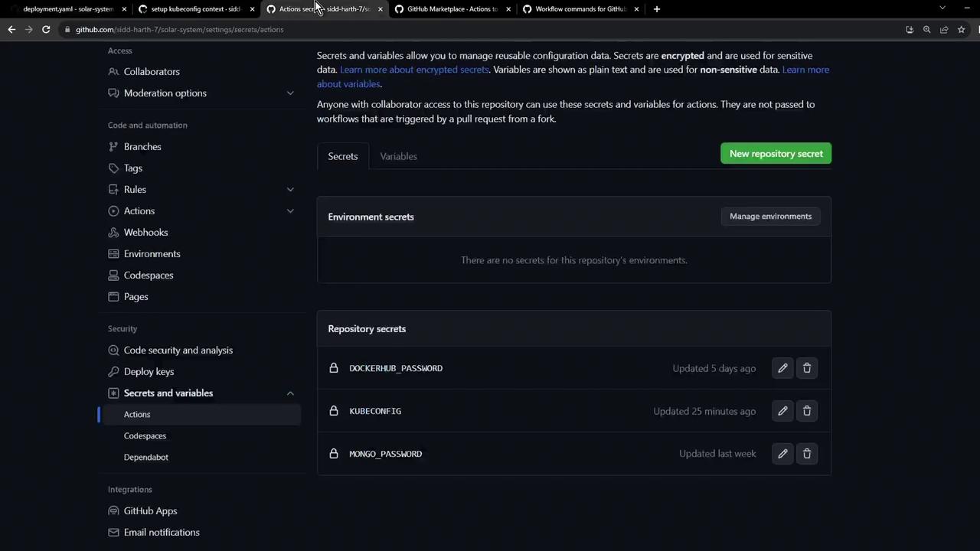Click the Email notifications envelope icon
Screen dimensions: 980x551
113,533
